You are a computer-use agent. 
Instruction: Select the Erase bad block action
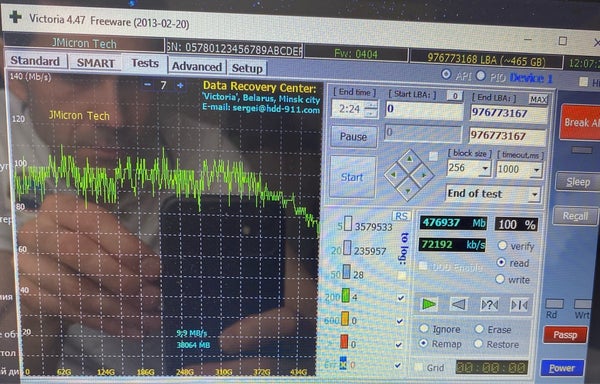coord(479,329)
